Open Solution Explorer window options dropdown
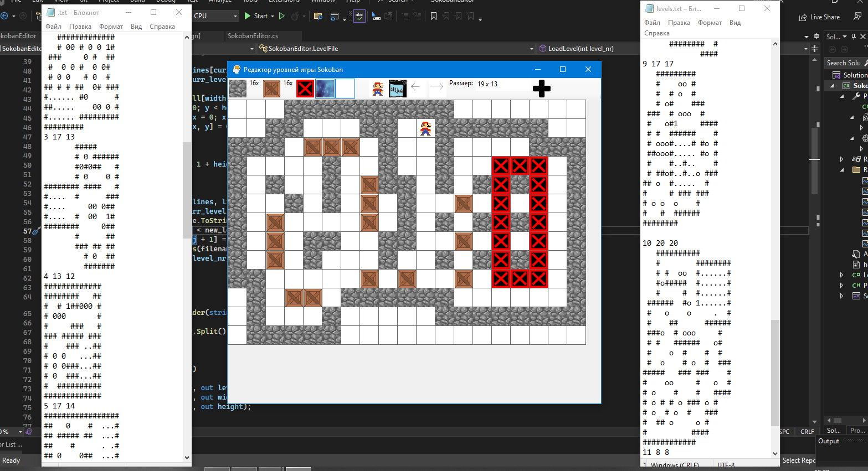The image size is (868, 471). (x=845, y=37)
